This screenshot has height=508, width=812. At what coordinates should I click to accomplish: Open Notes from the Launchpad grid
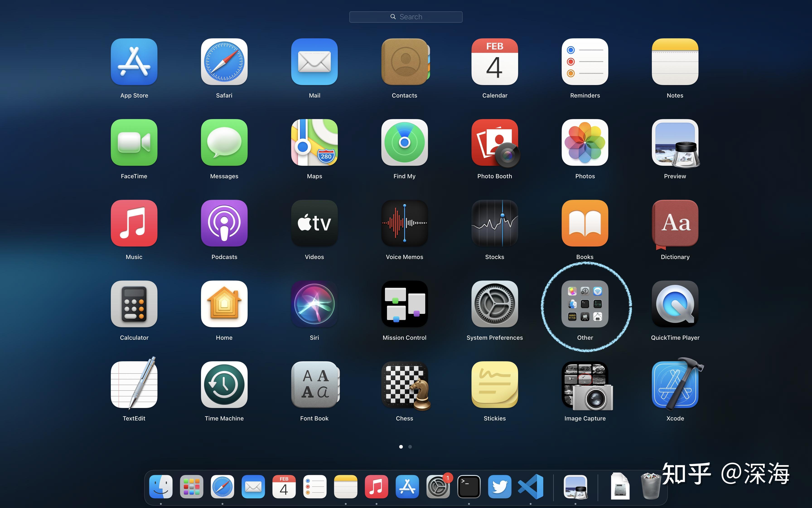(675, 62)
